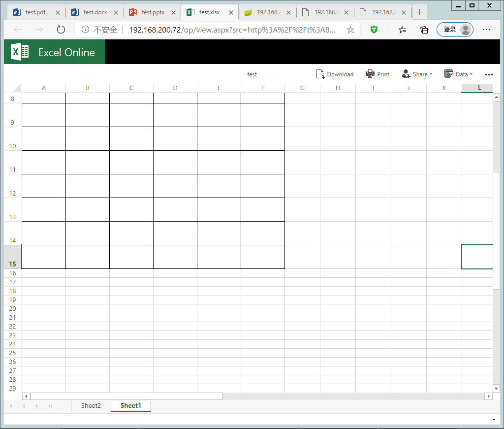504x429 pixels.
Task: Select the Sheet1 worksheet tab
Action: point(130,405)
